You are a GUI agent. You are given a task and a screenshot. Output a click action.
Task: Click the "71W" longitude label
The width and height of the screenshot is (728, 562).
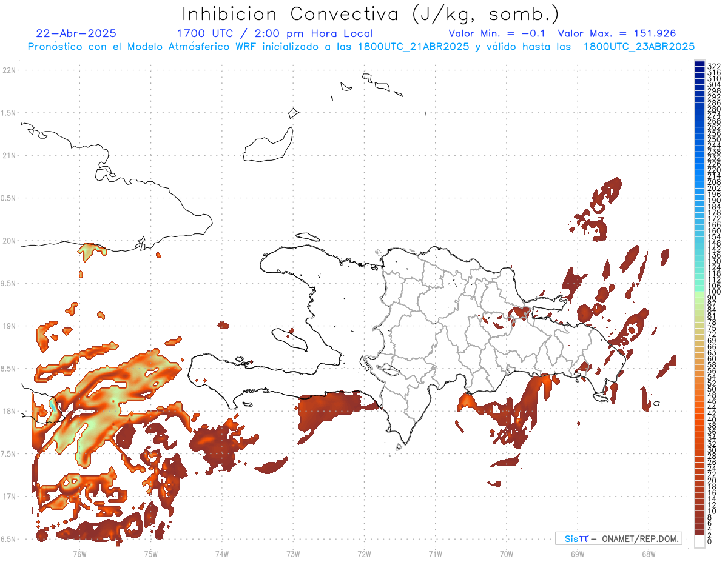[435, 554]
